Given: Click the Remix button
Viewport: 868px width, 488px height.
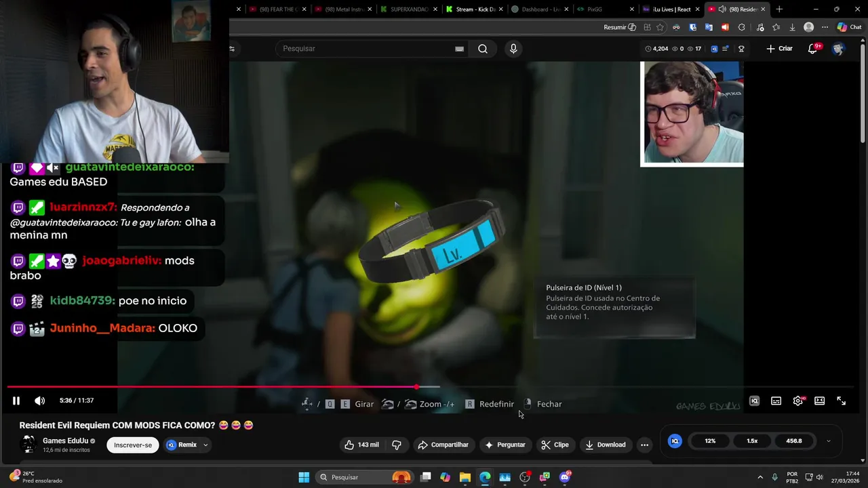Looking at the screenshot, I should point(182,445).
